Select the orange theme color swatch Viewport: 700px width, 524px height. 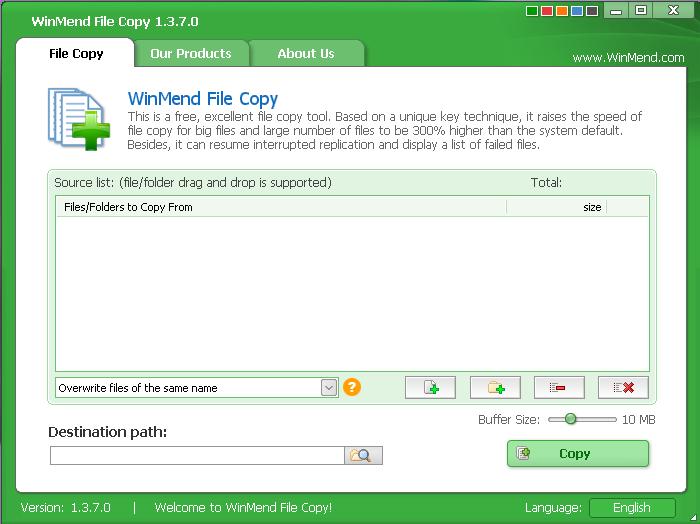[x=562, y=12]
